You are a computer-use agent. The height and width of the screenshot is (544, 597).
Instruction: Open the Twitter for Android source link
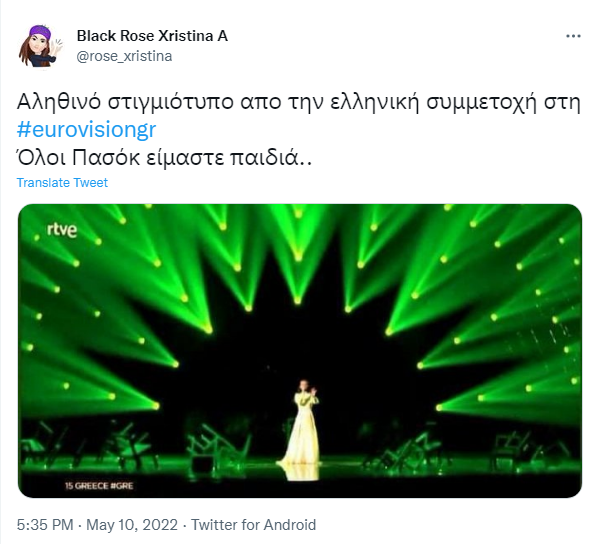pos(253,525)
